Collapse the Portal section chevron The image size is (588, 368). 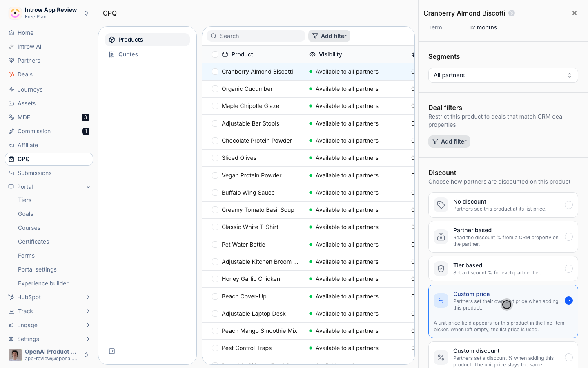point(88,187)
